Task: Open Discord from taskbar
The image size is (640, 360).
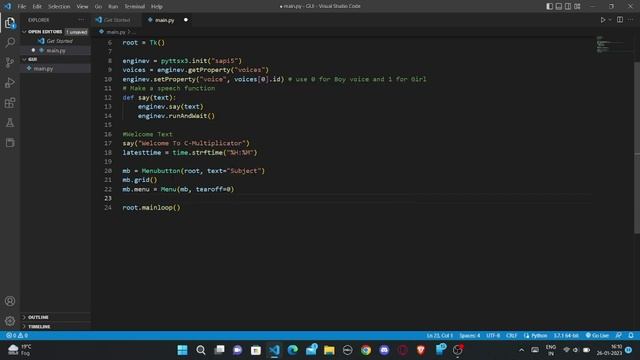Action: [384, 350]
